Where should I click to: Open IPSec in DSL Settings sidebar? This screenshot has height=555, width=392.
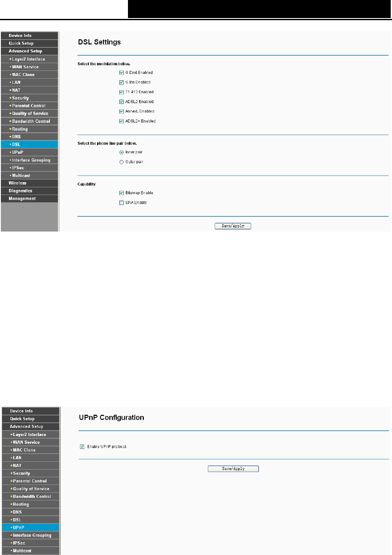(29, 168)
